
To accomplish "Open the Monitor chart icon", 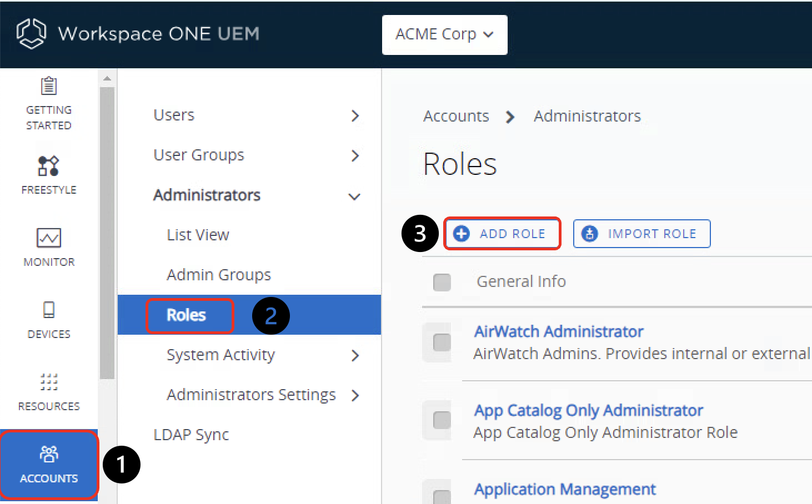I will click(49, 238).
